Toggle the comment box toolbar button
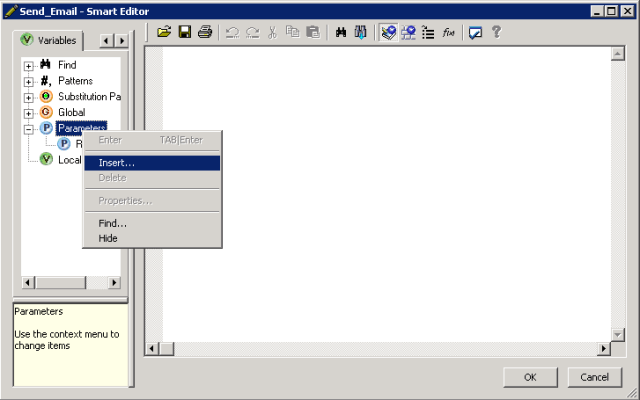This screenshot has width=640, height=400. point(476,32)
